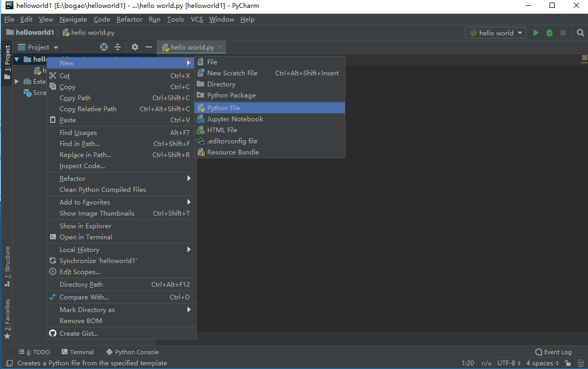Expand the Mark Directory as submenu
Screen dimensions: 588x369
click(121, 310)
